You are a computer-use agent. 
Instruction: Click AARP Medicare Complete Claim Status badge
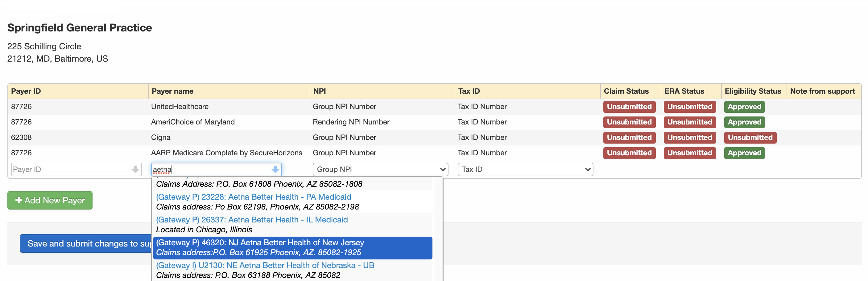coord(629,153)
